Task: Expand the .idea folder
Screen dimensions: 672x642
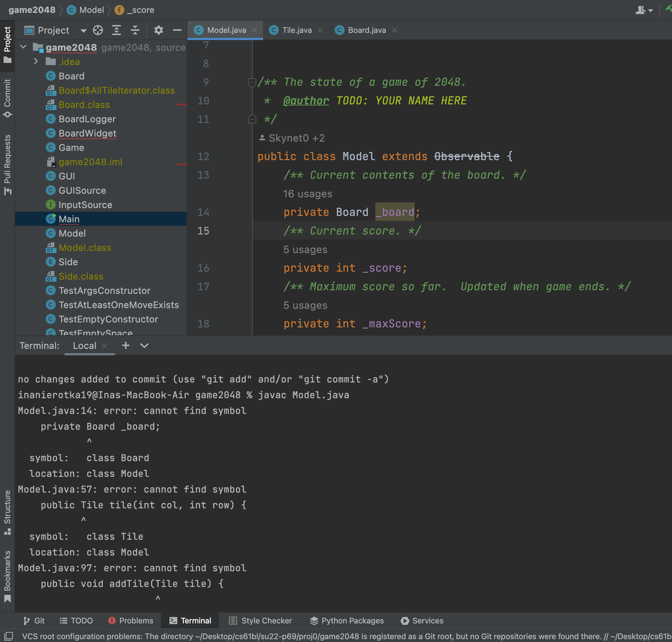Action: point(36,61)
